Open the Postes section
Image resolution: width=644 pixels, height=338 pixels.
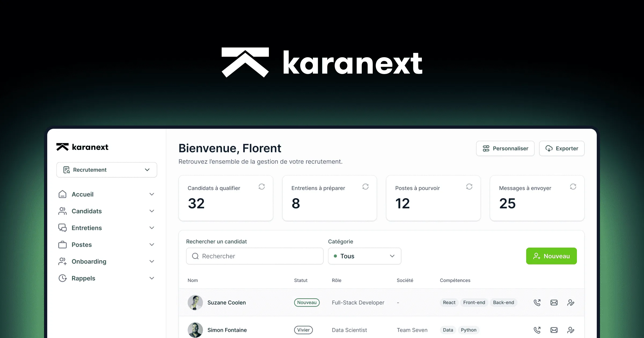click(x=82, y=245)
